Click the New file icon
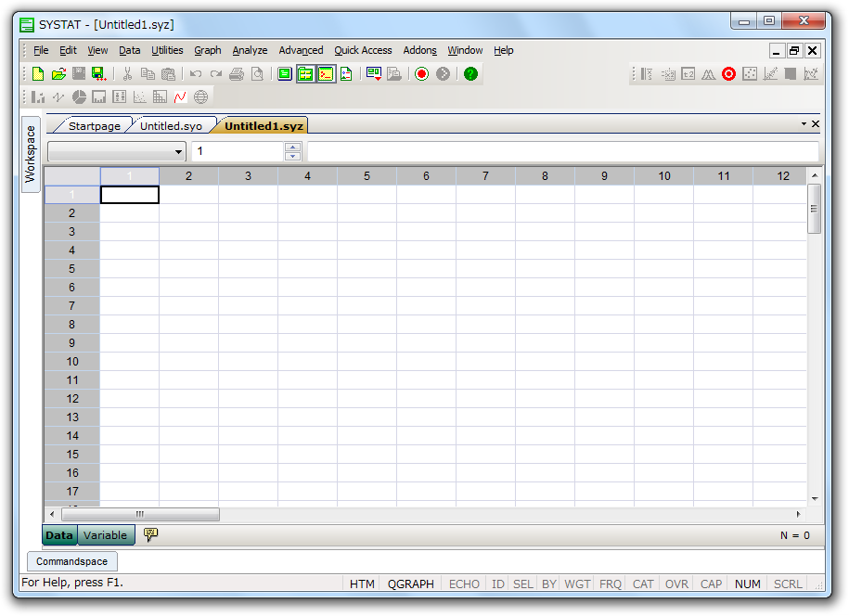 38,73
